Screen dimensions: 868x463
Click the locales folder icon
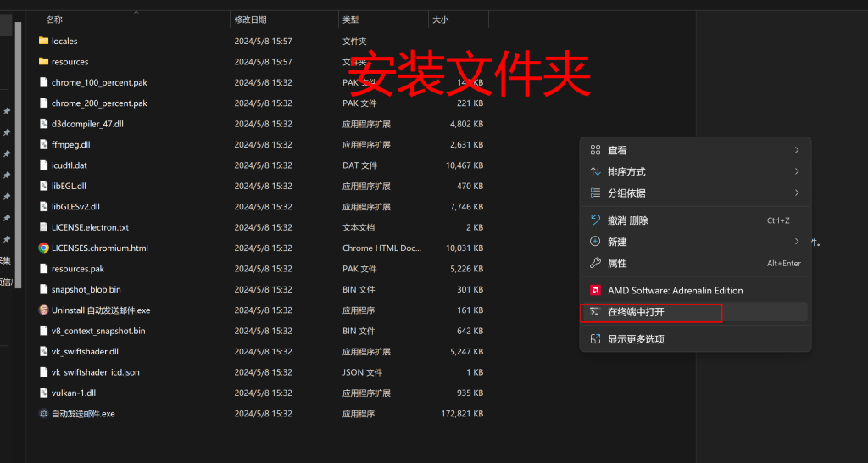tap(44, 41)
